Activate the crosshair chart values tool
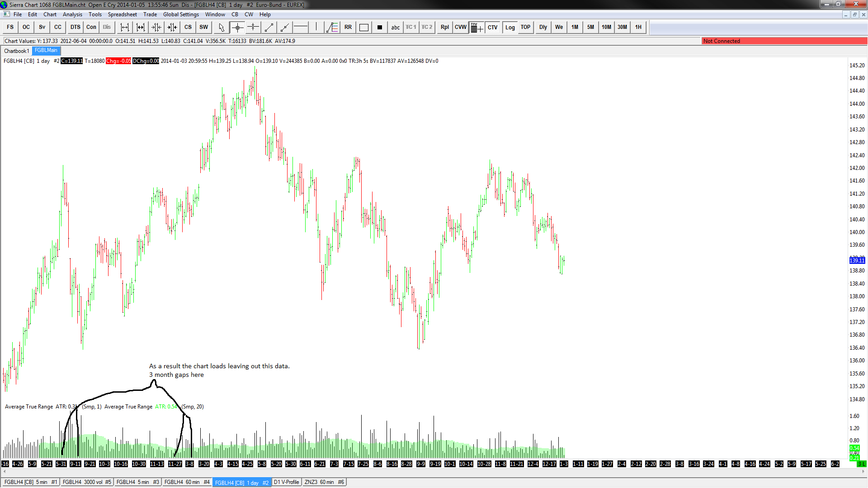Viewport: 868px width, 488px height. (x=237, y=28)
